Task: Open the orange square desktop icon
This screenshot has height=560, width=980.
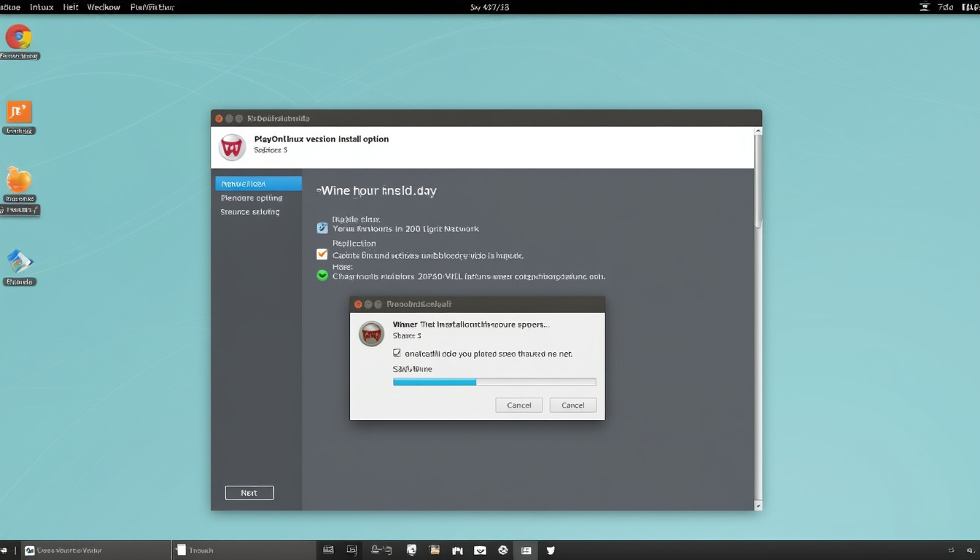Action: (19, 112)
